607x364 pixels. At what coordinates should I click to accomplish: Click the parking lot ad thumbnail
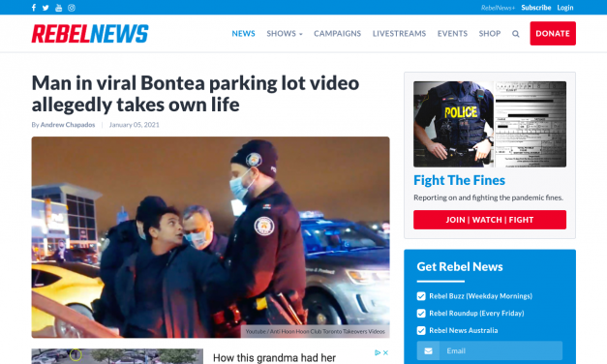point(117,356)
